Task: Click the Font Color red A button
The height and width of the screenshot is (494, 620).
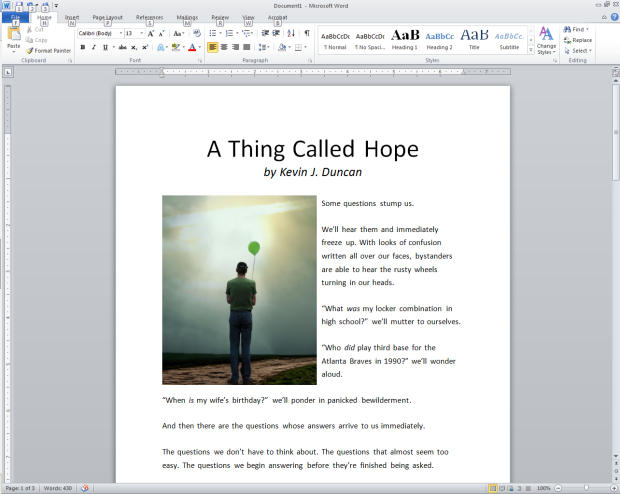Action: 192,47
